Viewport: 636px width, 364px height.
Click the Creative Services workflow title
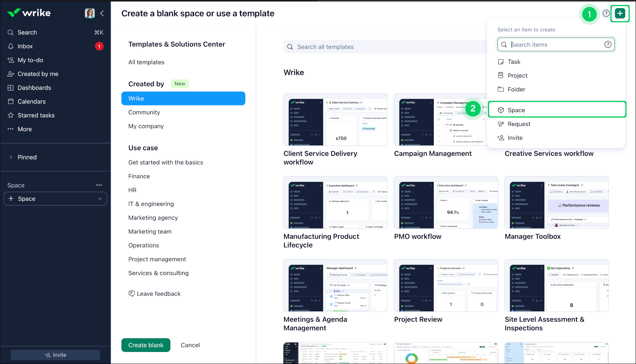coord(549,153)
